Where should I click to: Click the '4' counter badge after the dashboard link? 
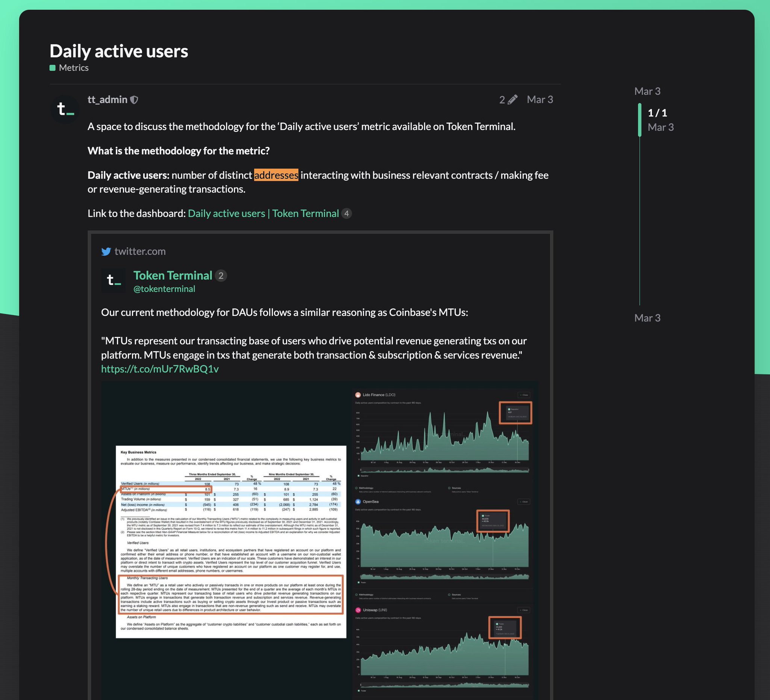pyautogui.click(x=346, y=214)
